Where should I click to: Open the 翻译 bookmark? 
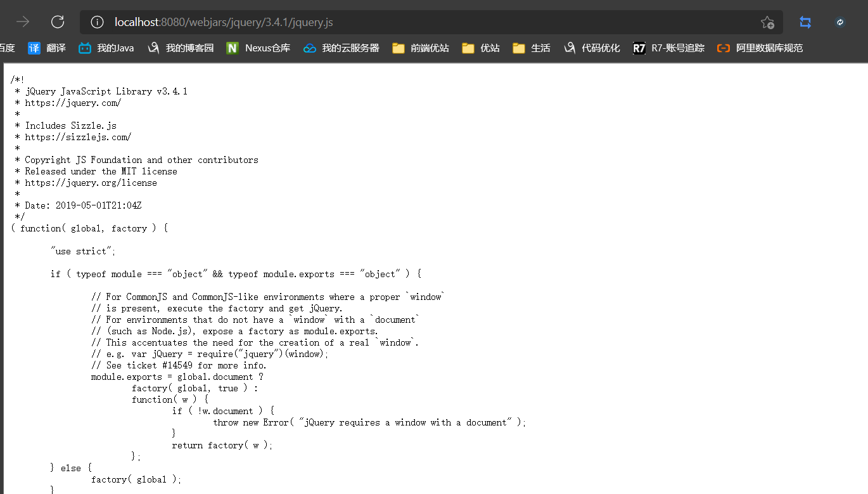point(47,48)
